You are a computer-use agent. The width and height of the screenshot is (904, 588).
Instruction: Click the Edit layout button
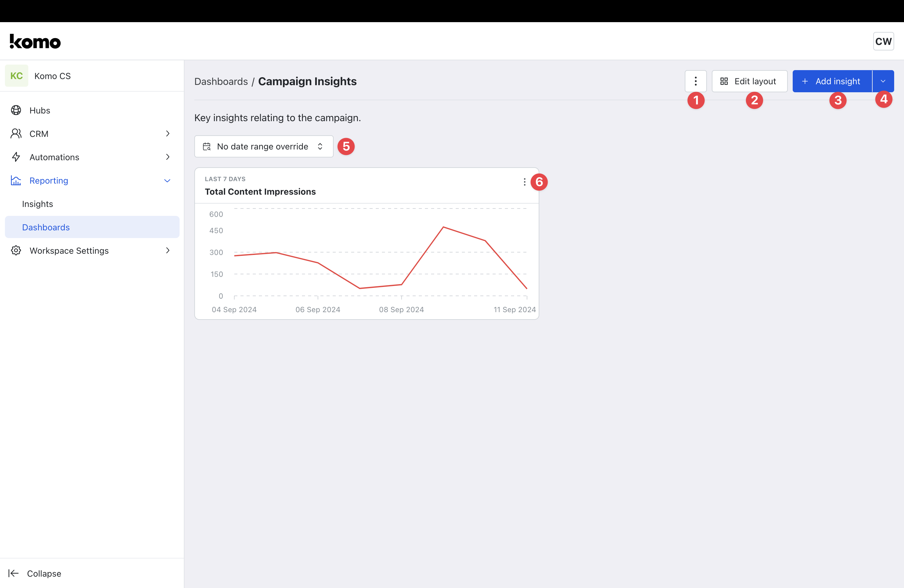point(749,81)
